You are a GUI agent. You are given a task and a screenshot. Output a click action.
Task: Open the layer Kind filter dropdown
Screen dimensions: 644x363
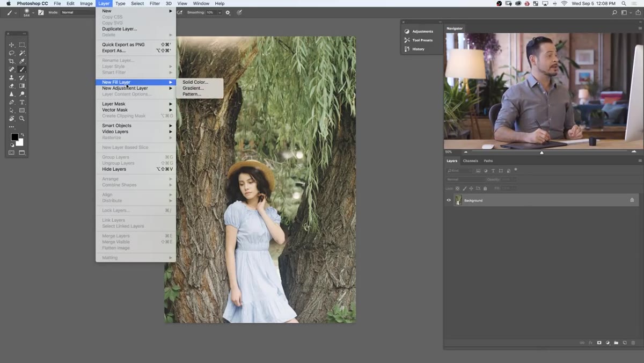[x=459, y=171]
